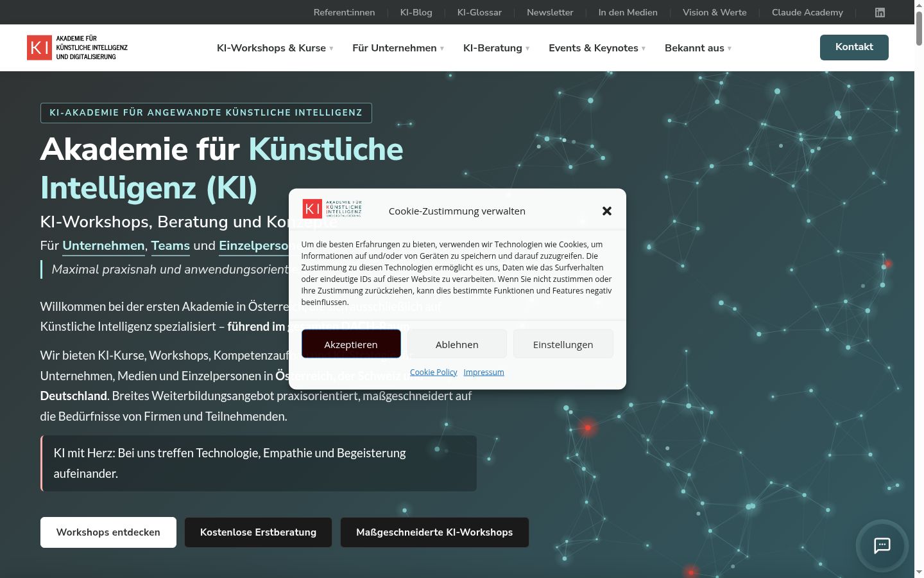Screen dimensions: 924x578
Task: Expand KI-Beratung dropdown menu
Action: (496, 48)
